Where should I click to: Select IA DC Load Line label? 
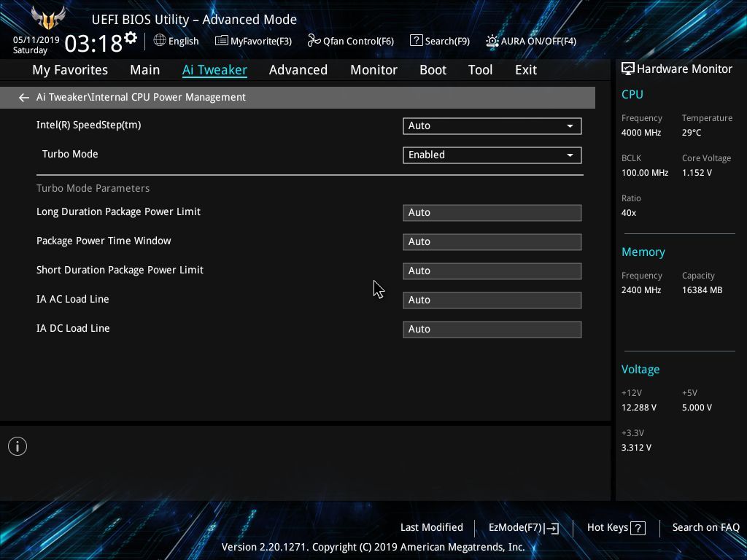click(x=73, y=328)
